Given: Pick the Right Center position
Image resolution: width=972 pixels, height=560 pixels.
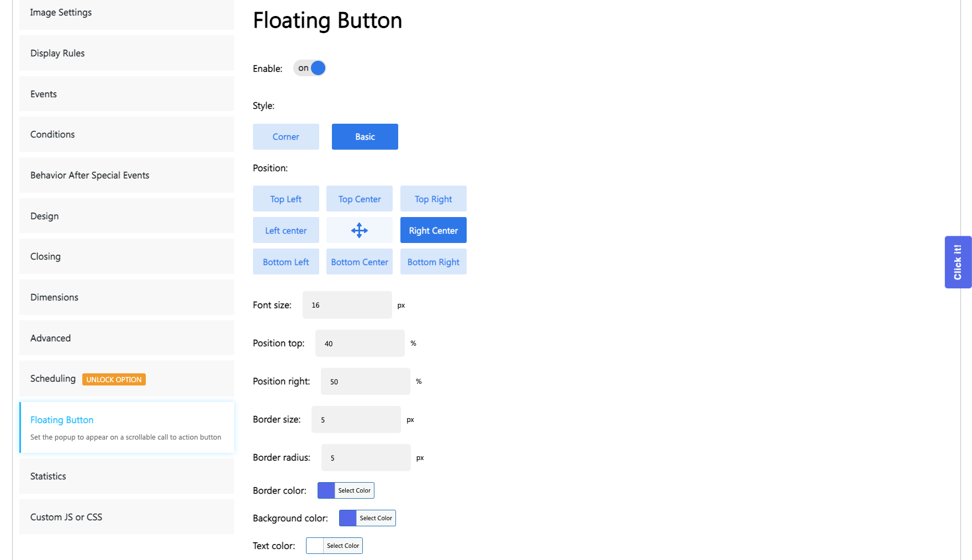Looking at the screenshot, I should [434, 230].
